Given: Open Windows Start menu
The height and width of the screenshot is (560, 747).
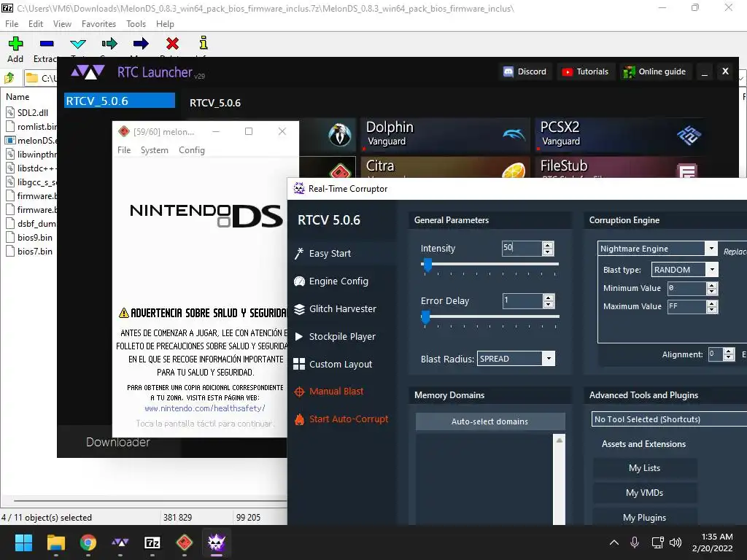Looking at the screenshot, I should tap(23, 542).
